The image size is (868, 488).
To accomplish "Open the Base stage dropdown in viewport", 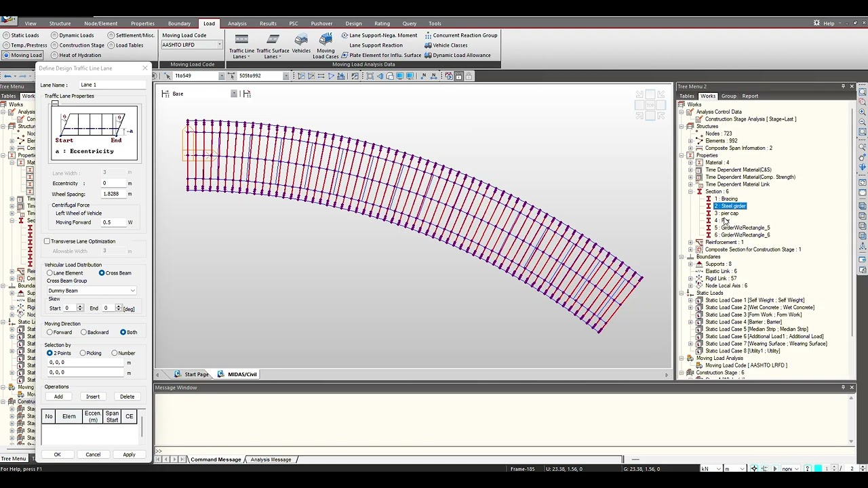I will tap(234, 94).
